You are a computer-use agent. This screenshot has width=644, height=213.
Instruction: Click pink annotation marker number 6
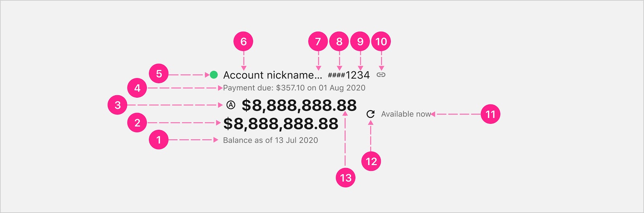pos(244,41)
